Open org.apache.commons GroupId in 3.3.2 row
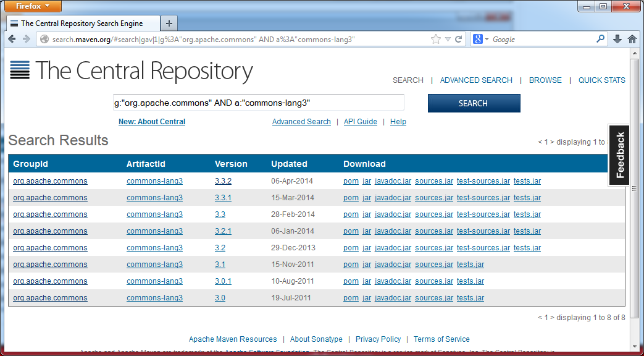This screenshot has height=356, width=644. [50, 181]
